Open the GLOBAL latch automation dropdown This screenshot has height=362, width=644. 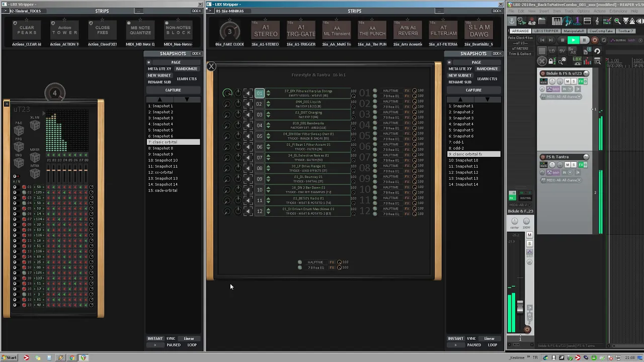626,40
